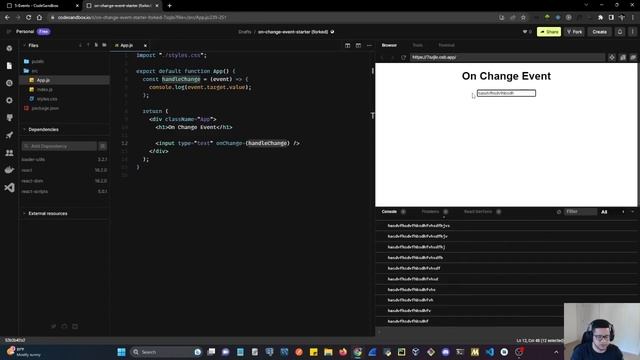This screenshot has height=360, width=640.
Task: Click the Create button
Action: point(599,32)
